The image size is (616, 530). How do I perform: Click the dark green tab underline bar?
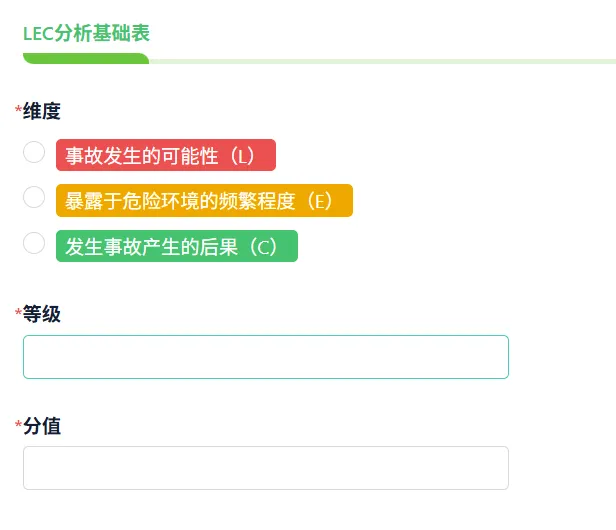(x=86, y=58)
